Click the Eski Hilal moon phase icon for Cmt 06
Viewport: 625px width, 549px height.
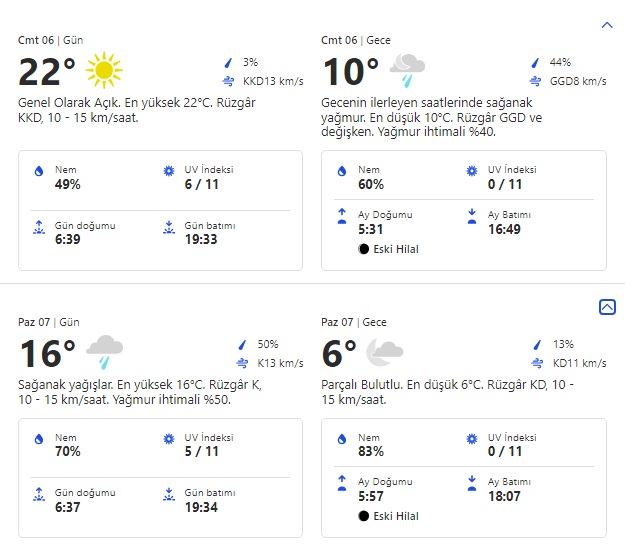pos(361,247)
